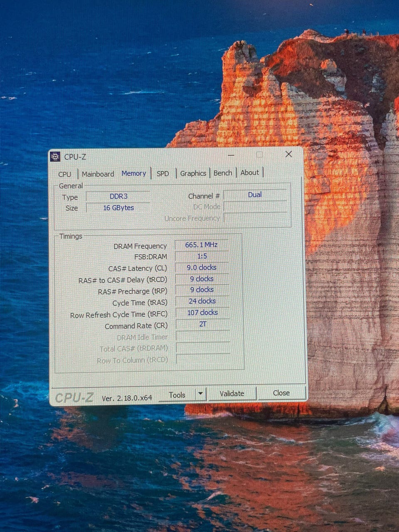The height and width of the screenshot is (532, 399).
Task: Click the 665.1 MHz DRAM frequency value
Action: 202,245
